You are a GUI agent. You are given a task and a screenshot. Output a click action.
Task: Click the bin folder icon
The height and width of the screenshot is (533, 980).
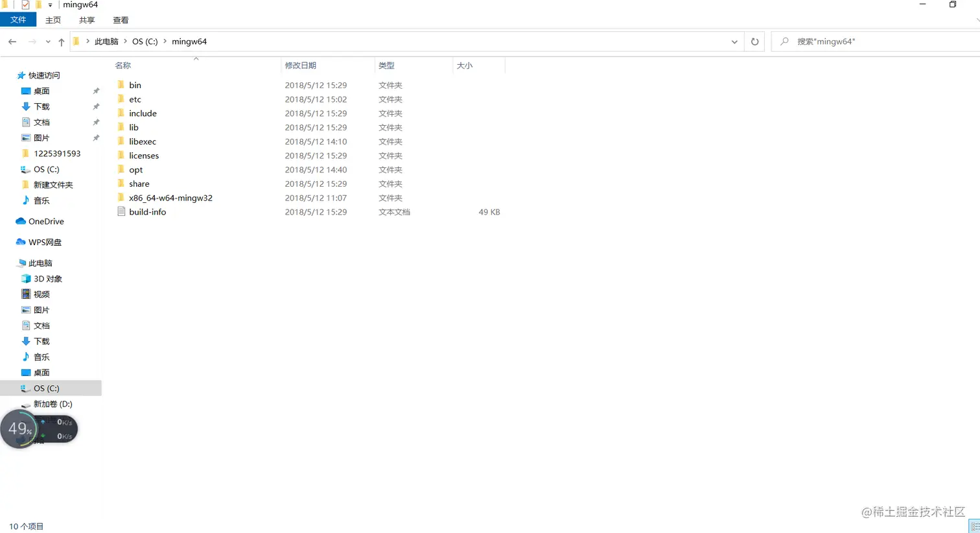[121, 85]
